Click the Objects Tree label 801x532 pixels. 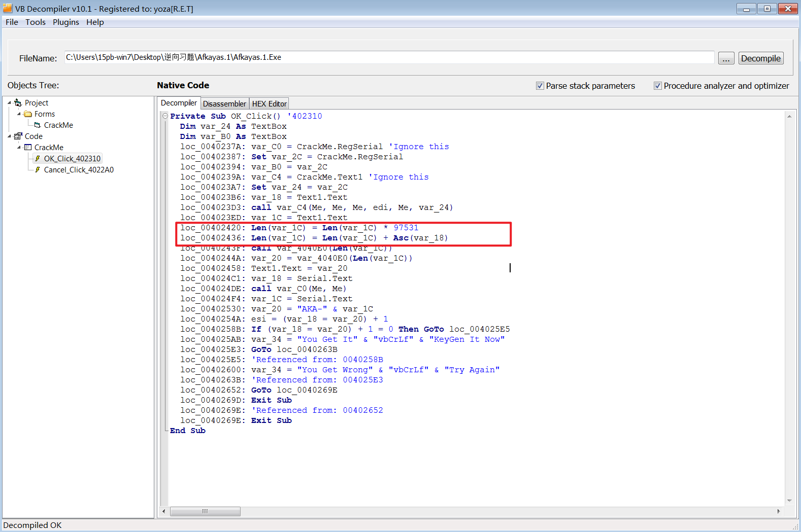(34, 85)
